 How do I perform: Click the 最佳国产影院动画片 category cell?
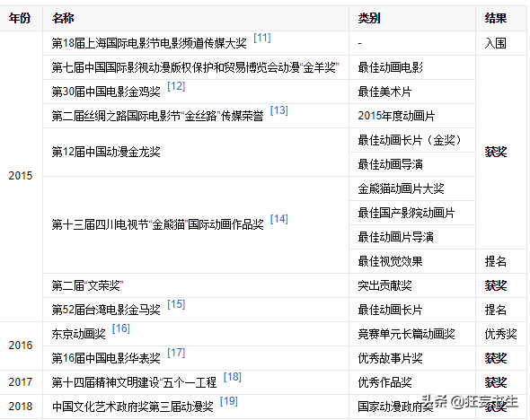point(412,213)
